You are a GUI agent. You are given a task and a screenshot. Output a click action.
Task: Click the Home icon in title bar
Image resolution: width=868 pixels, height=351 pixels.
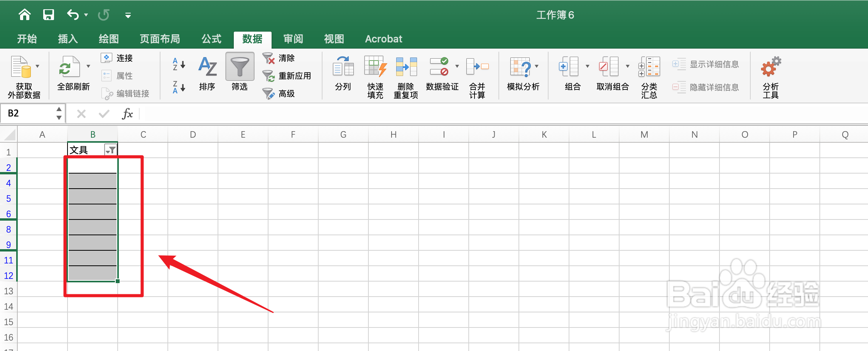tap(25, 15)
